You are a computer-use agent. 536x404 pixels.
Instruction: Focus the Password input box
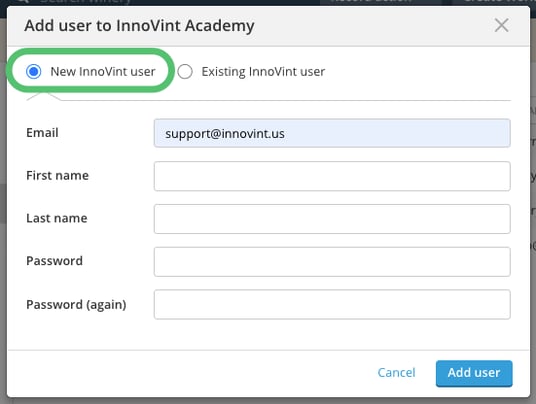click(332, 261)
